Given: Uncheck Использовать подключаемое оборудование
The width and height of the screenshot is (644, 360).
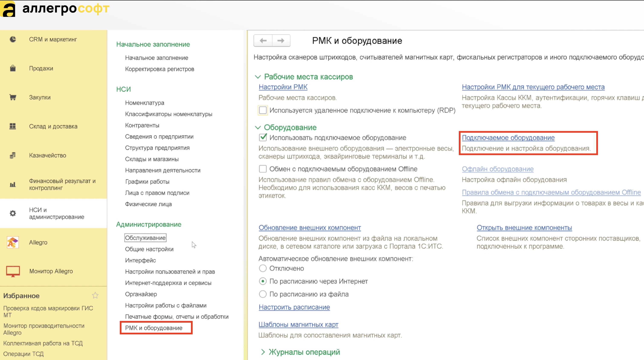Looking at the screenshot, I should click(263, 137).
